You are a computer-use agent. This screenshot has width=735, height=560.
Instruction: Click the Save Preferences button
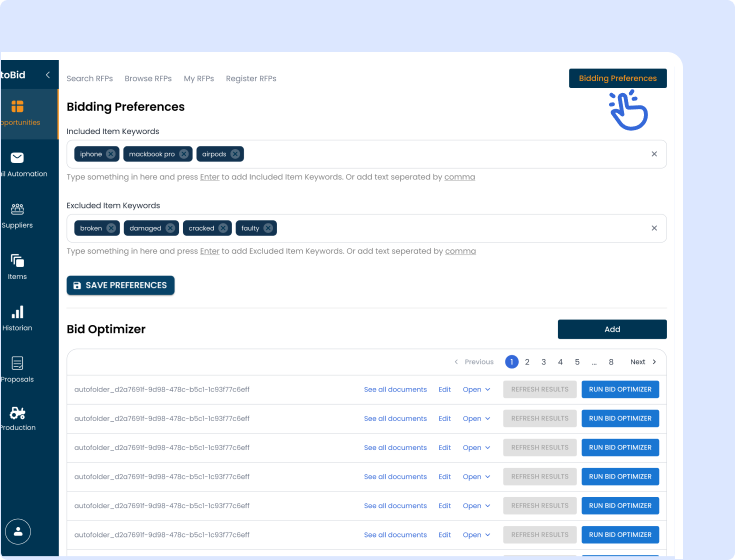click(120, 285)
